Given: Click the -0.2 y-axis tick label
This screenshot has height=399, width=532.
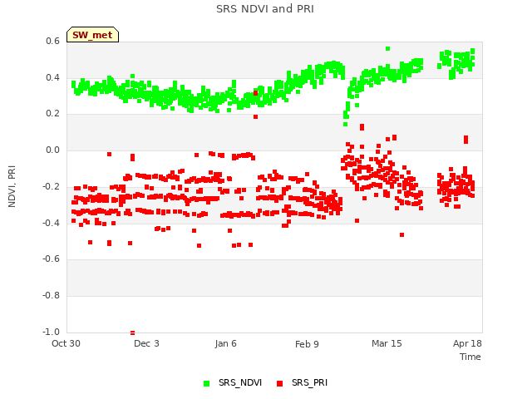Looking at the screenshot, I should [x=51, y=186].
